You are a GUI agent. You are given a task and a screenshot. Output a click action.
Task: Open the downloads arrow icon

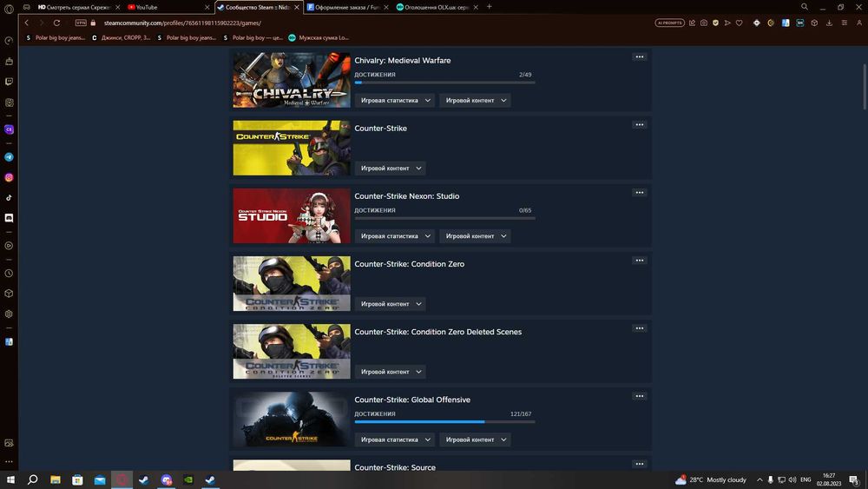coord(829,23)
